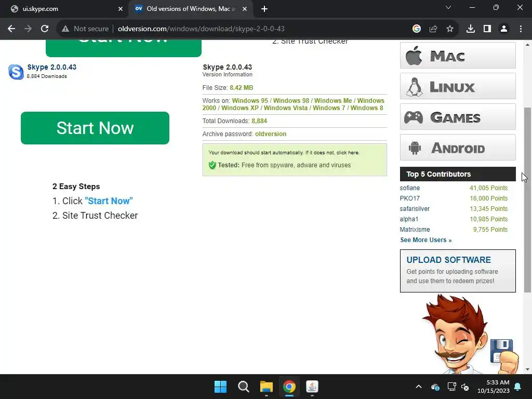Open contributor Matrixisme profile
The height and width of the screenshot is (399, 532).
(x=415, y=229)
